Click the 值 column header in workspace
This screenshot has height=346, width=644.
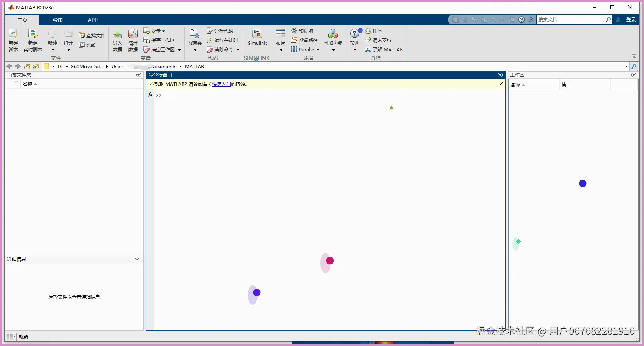click(x=584, y=85)
